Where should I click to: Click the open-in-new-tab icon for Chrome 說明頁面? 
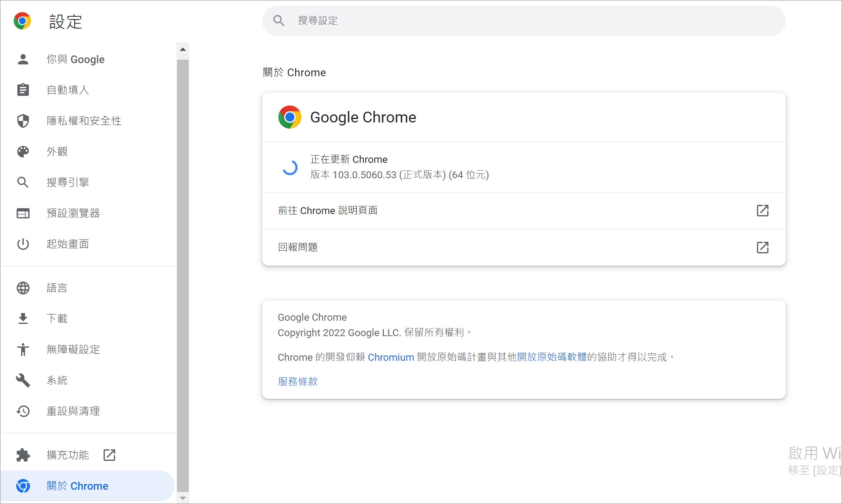tap(762, 211)
